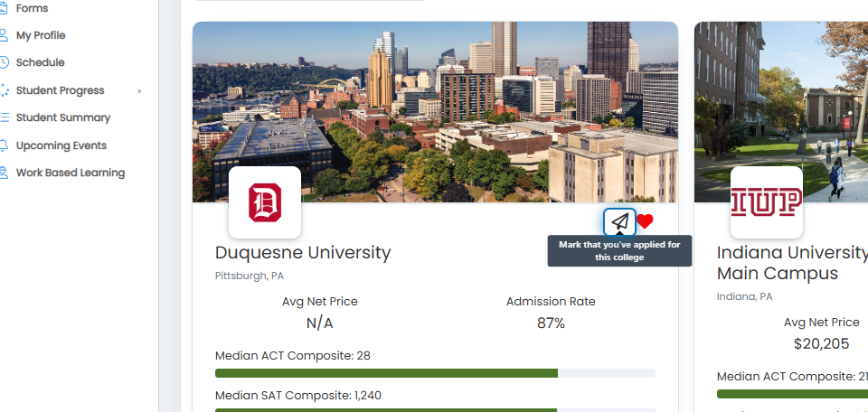The height and width of the screenshot is (412, 868).
Task: Click the Student Progress dotted circle icon
Action: pyautogui.click(x=5, y=90)
